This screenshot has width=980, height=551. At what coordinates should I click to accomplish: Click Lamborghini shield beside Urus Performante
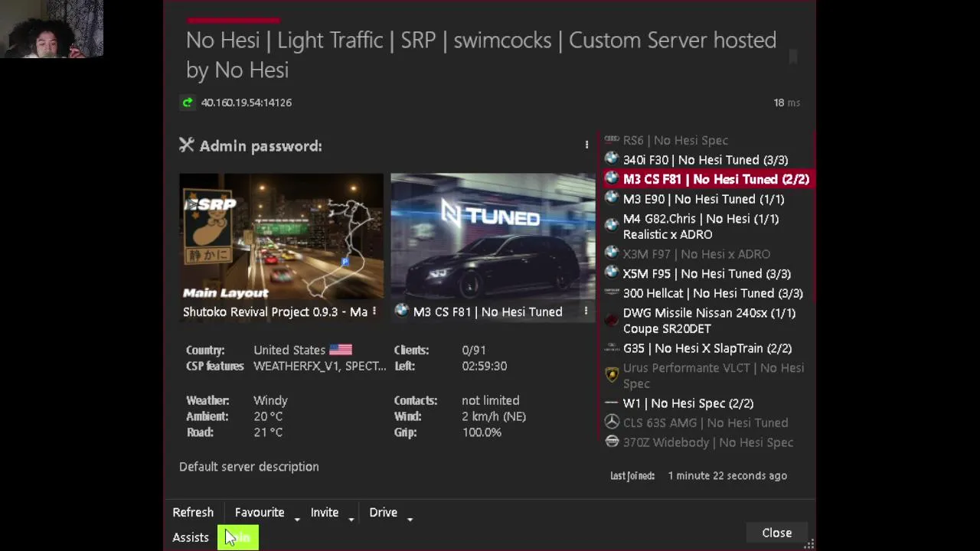[611, 374]
